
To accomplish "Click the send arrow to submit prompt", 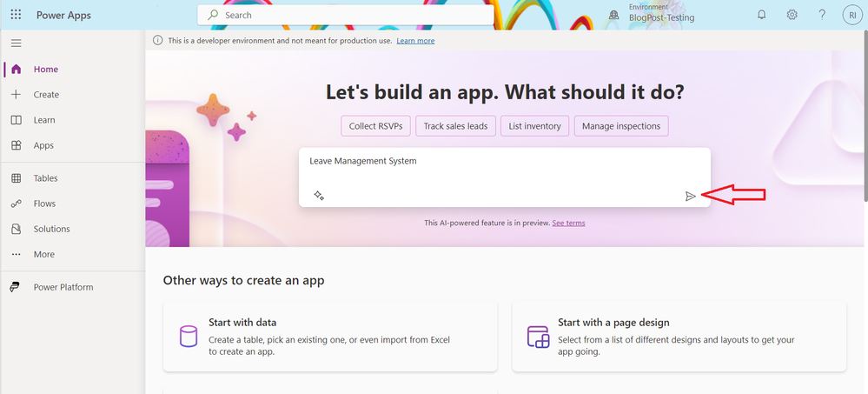I will point(690,197).
